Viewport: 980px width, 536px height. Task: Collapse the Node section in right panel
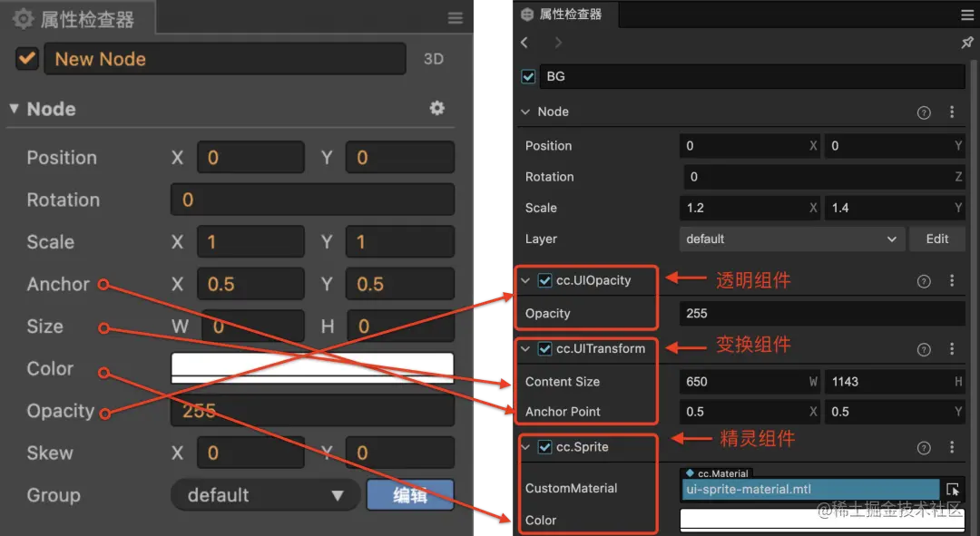[x=525, y=112]
